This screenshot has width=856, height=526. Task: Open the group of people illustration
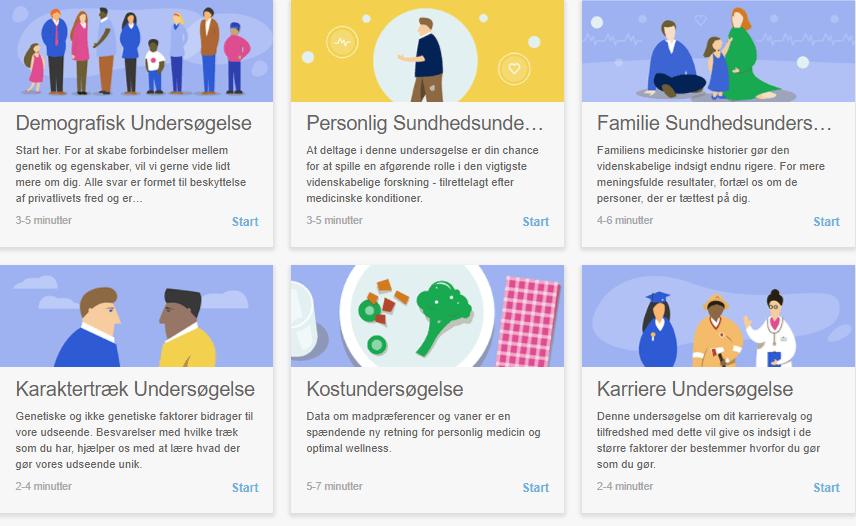[x=136, y=51]
